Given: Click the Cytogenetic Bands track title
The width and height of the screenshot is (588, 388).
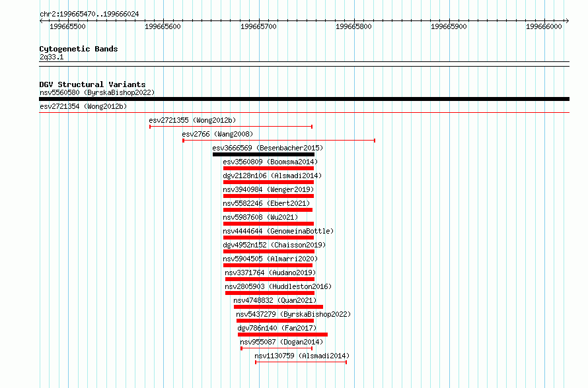Looking at the screenshot, I should (x=79, y=49).
